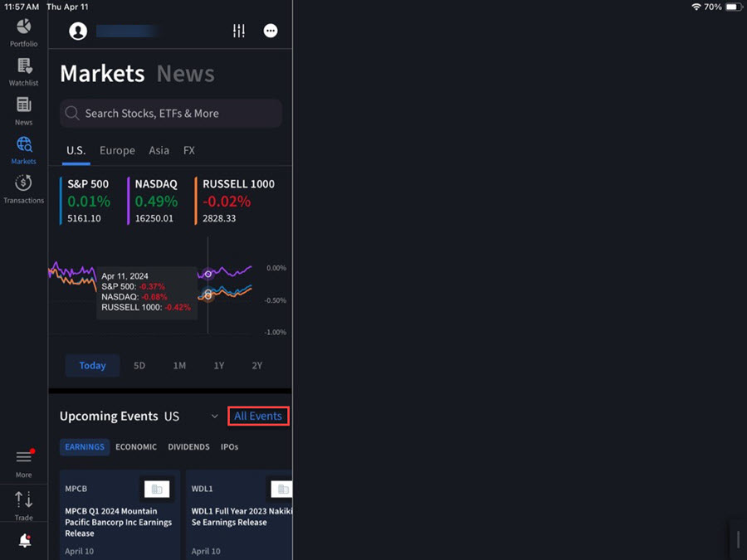This screenshot has width=747, height=560.
Task: Switch to the News heading tab
Action: (185, 74)
